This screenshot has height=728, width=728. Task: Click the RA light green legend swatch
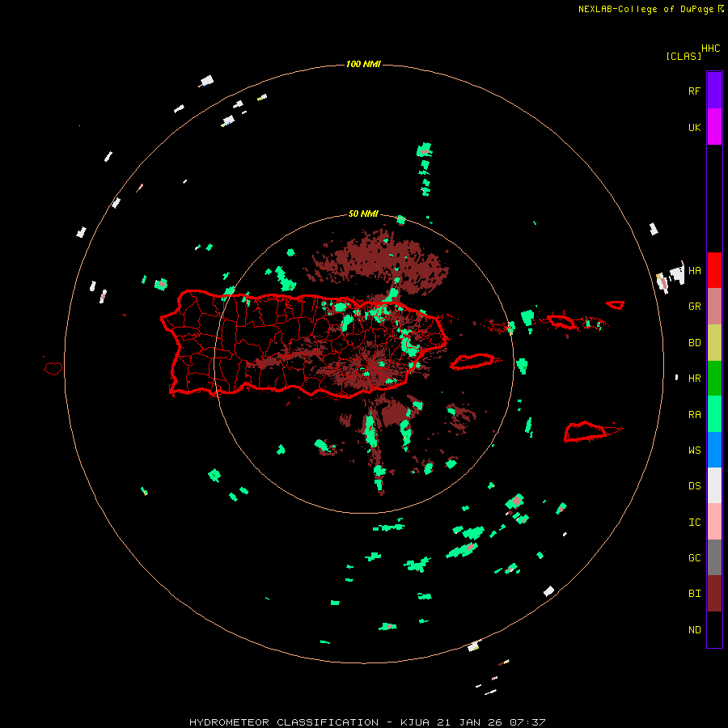pos(714,414)
